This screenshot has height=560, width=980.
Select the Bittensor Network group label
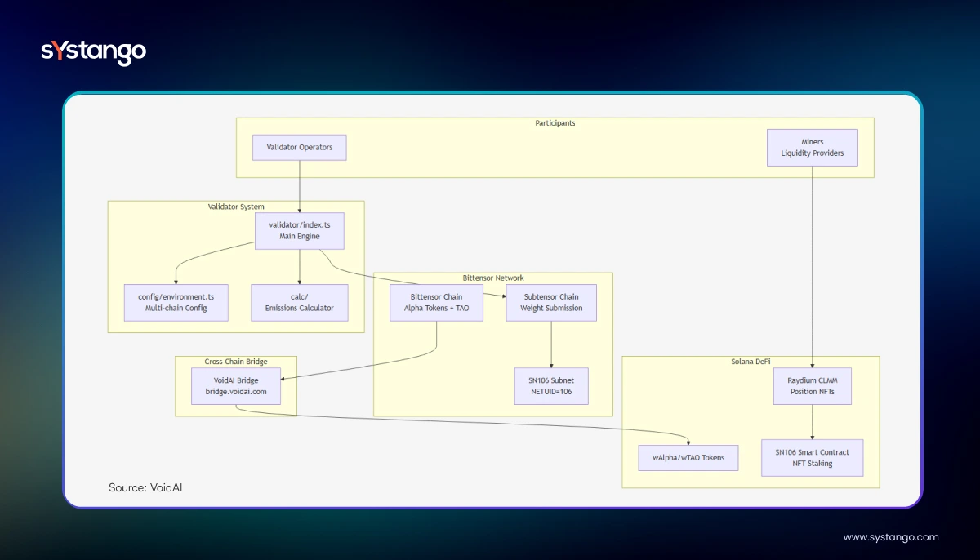coord(492,278)
